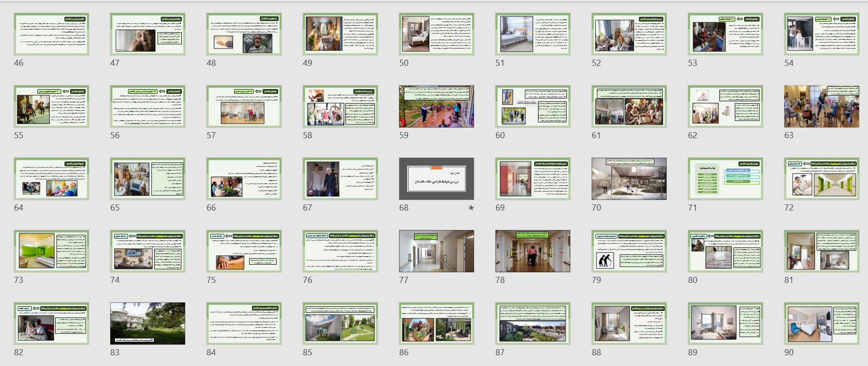The width and height of the screenshot is (868, 366).
Task: Select text-only slide 46 thumbnail
Action: click(51, 34)
